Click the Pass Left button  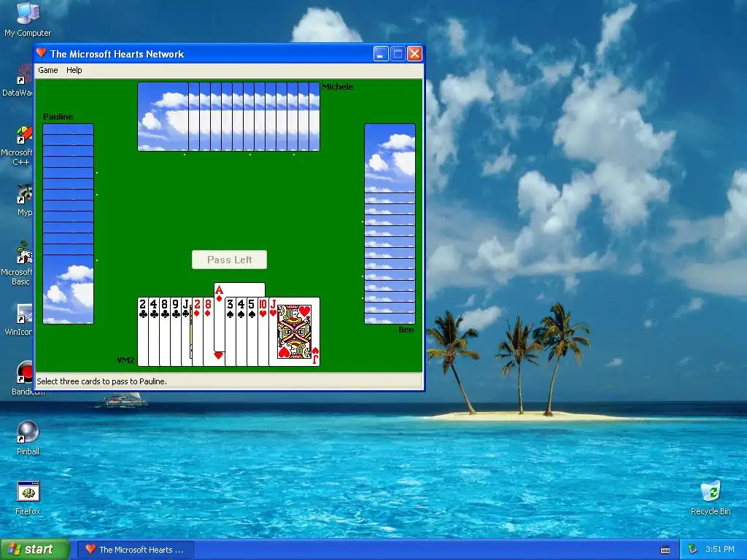pyautogui.click(x=229, y=260)
